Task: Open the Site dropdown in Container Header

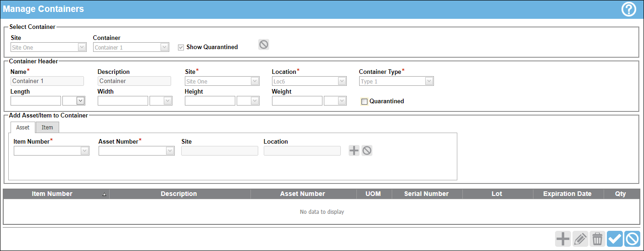Action: pyautogui.click(x=255, y=81)
